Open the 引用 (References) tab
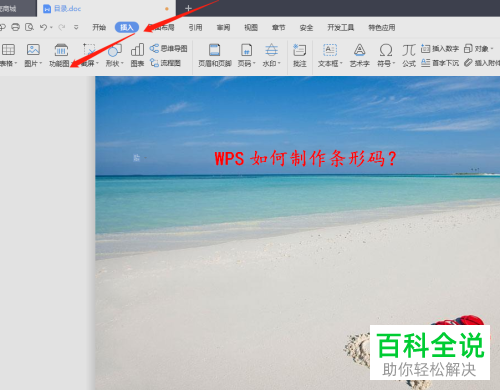Viewport: 500px width, 390px height. coord(195,27)
